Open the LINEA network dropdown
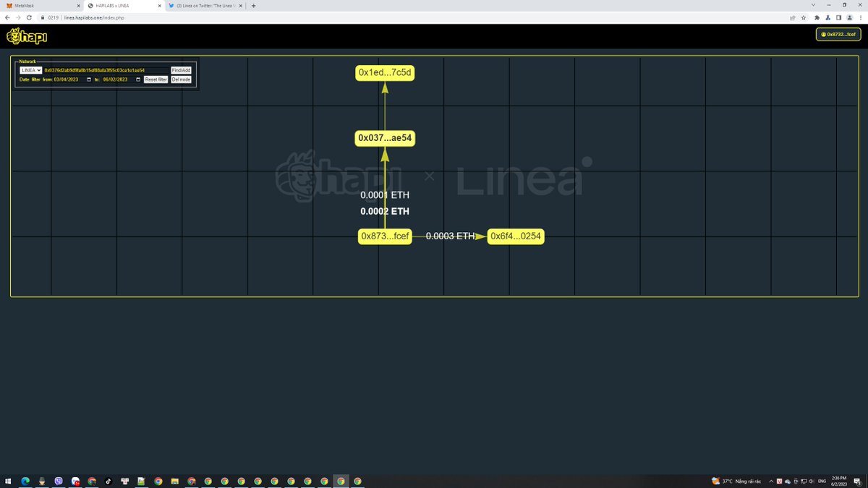 click(x=30, y=70)
